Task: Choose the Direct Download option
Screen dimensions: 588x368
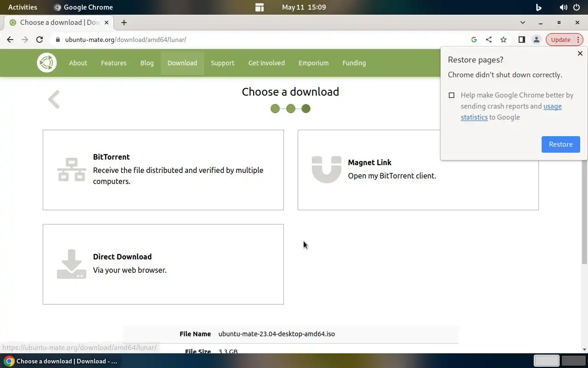Action: (163, 264)
